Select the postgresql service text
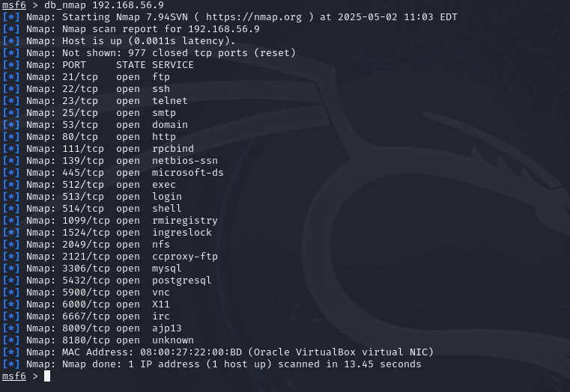The width and height of the screenshot is (570, 392). pyautogui.click(x=181, y=281)
